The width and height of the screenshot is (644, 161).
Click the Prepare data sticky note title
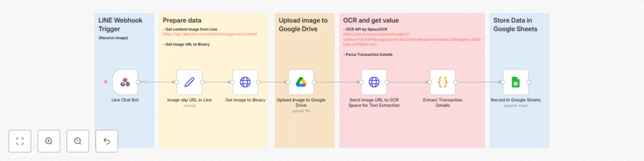coord(182,20)
